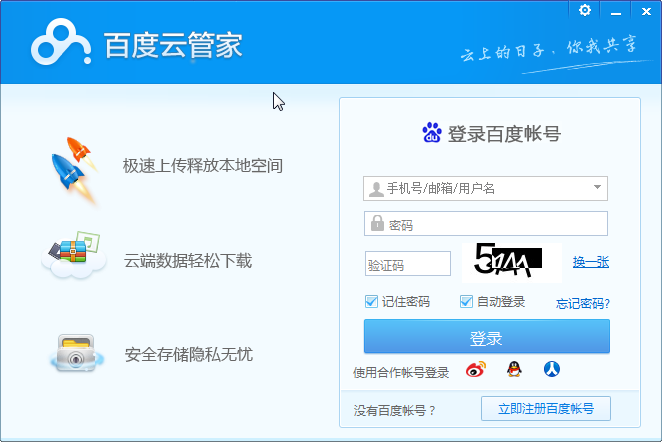This screenshot has height=442, width=662.
Task: Click the captcha image to refresh
Action: pyautogui.click(x=512, y=262)
